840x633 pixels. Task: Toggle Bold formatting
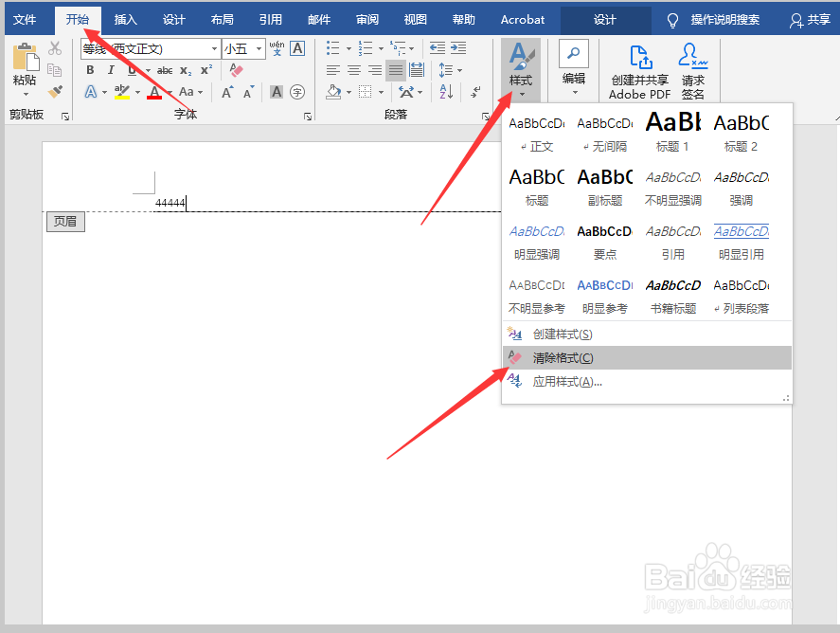(x=90, y=70)
